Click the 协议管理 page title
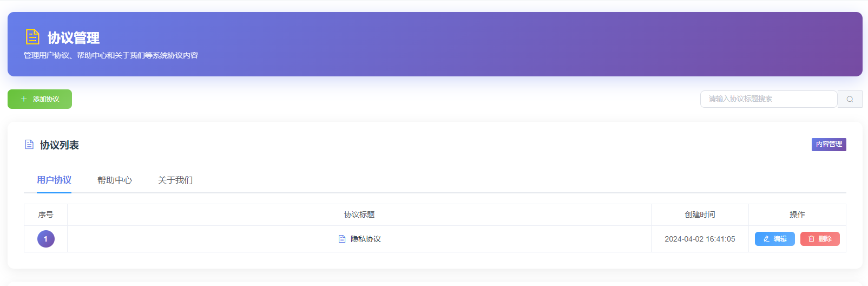The image size is (868, 286). [74, 38]
